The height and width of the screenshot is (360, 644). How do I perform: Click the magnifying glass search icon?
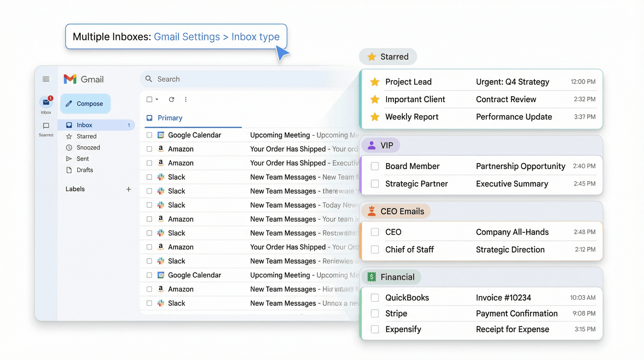point(148,79)
